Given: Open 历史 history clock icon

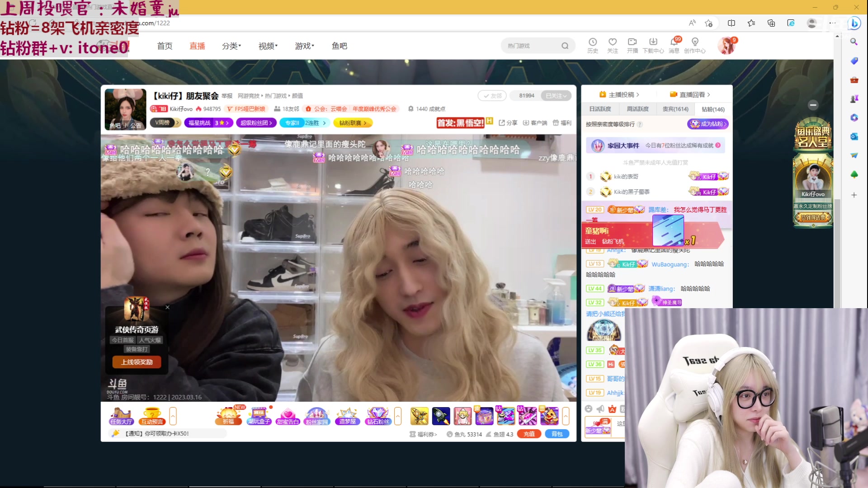Looking at the screenshot, I should coord(593,45).
